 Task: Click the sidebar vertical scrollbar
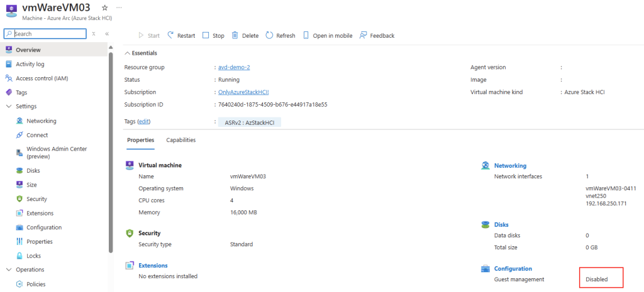click(x=111, y=152)
